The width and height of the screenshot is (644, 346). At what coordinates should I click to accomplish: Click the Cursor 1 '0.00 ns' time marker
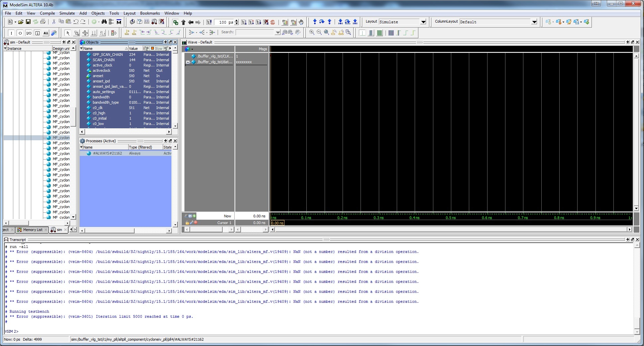point(277,223)
